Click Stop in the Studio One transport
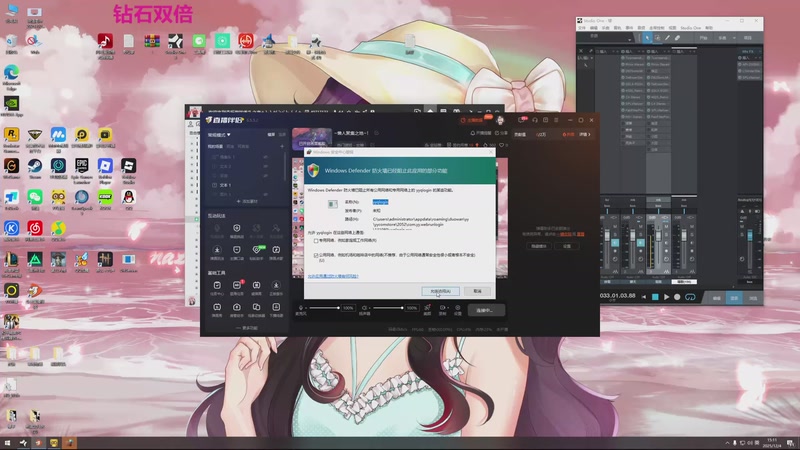800x450 pixels. tap(655, 297)
